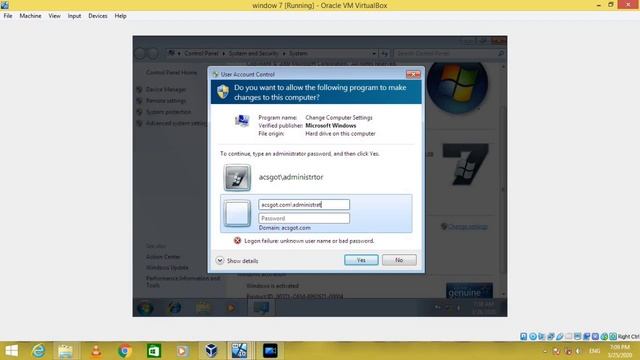
Task: Open the Machine menu
Action: 30,16
